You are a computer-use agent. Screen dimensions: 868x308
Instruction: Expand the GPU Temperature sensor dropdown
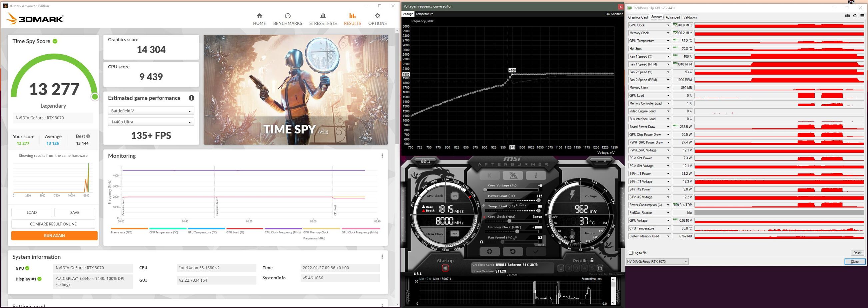[668, 41]
